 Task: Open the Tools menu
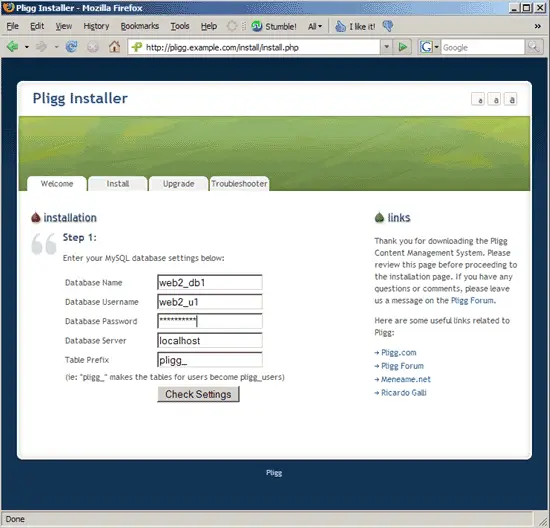pyautogui.click(x=180, y=26)
